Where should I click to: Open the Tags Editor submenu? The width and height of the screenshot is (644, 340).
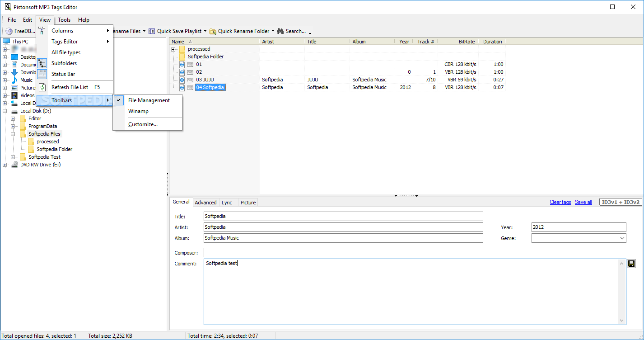coord(75,42)
